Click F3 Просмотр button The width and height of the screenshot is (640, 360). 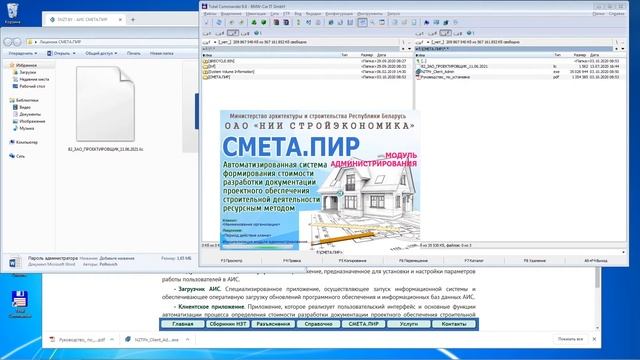[231, 260]
